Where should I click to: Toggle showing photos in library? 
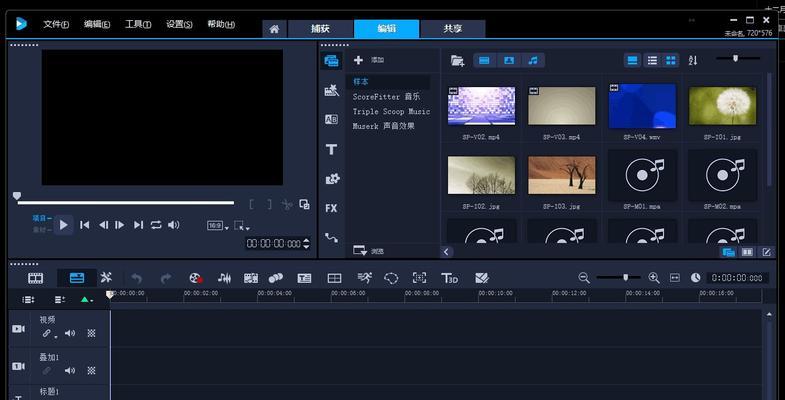509,61
